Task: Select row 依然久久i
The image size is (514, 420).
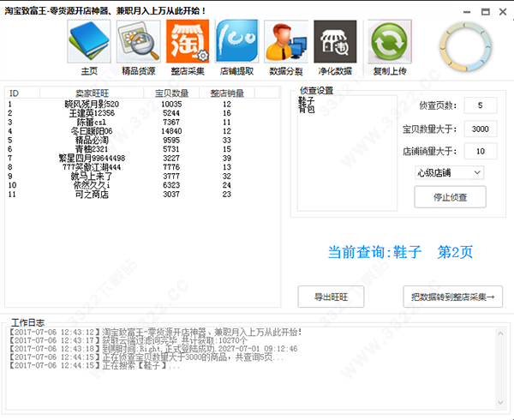Action: (142, 185)
